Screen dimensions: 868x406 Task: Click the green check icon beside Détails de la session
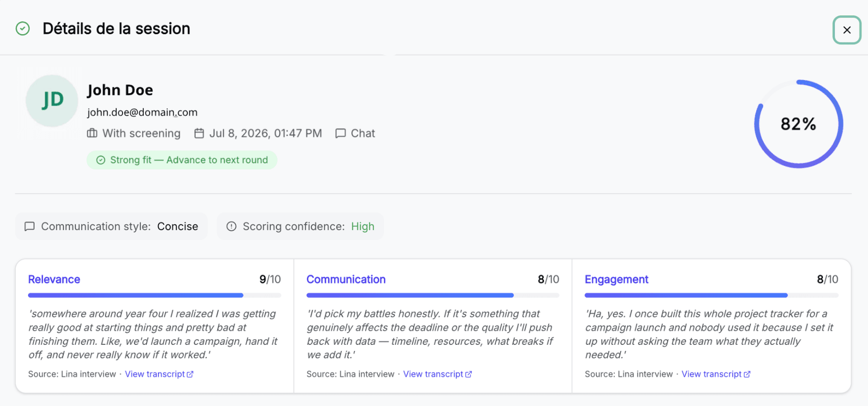click(x=22, y=29)
